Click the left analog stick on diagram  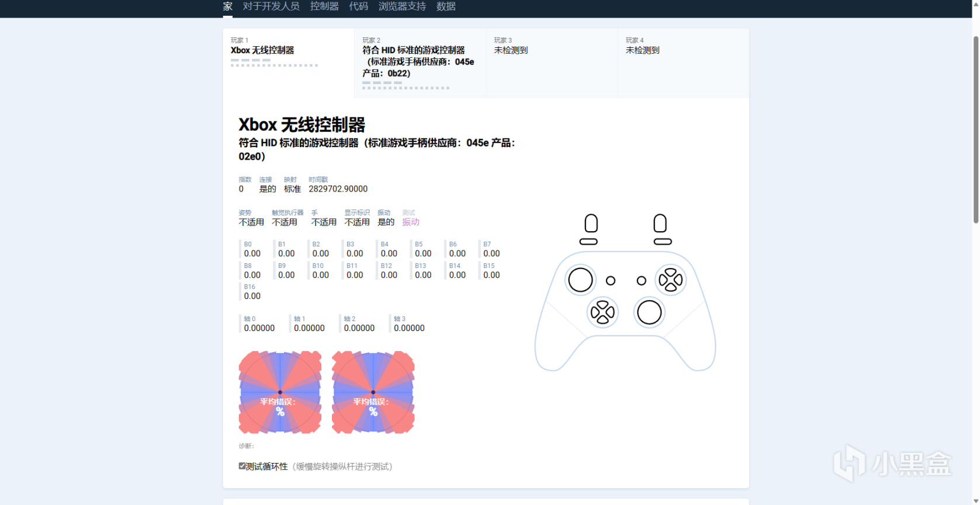580,280
